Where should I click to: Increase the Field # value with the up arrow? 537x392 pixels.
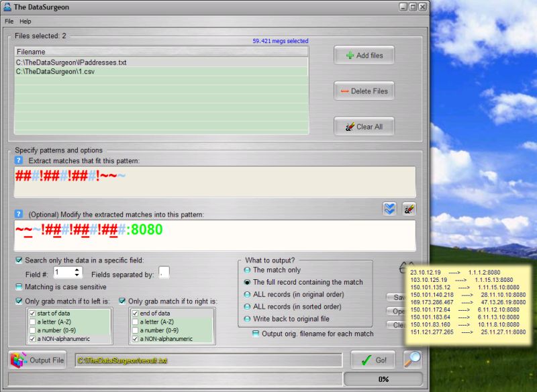coord(77,270)
